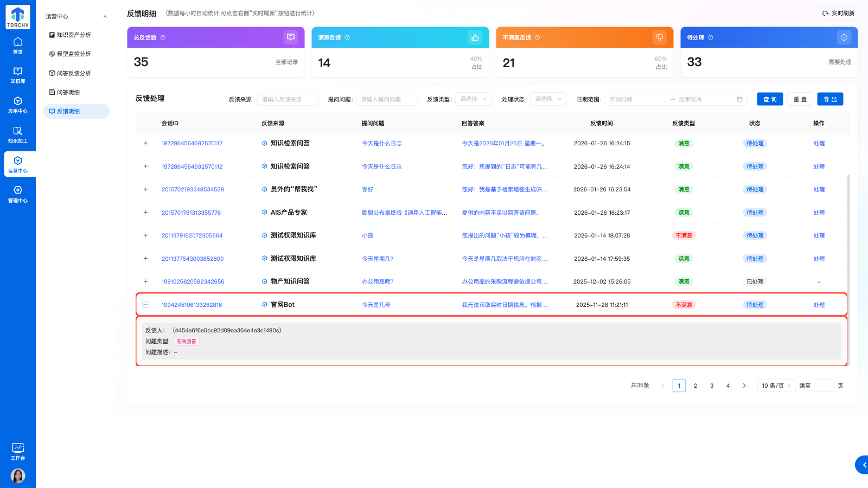Open the 处理状态 dropdown filter
This screenshot has height=488, width=868.
(x=548, y=99)
